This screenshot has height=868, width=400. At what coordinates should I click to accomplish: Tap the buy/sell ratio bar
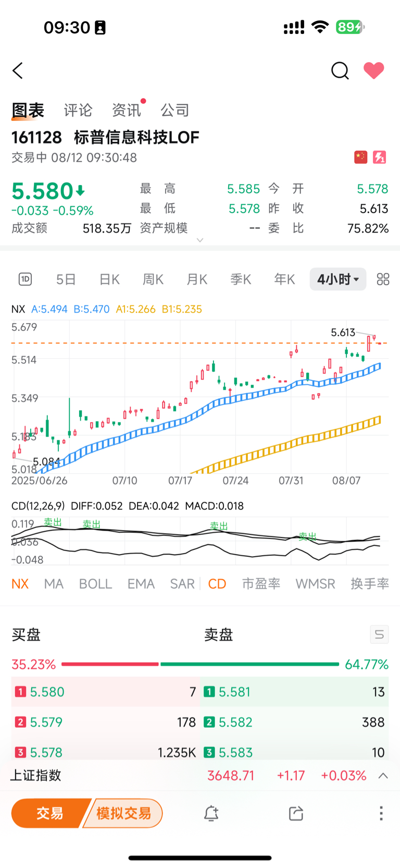(x=201, y=664)
